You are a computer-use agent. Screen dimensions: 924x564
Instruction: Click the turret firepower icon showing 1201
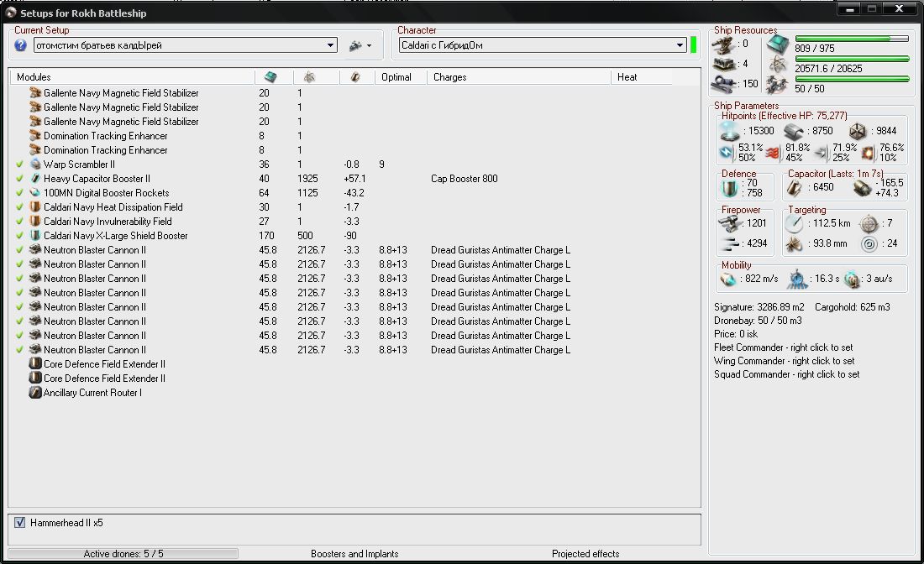pyautogui.click(x=730, y=224)
